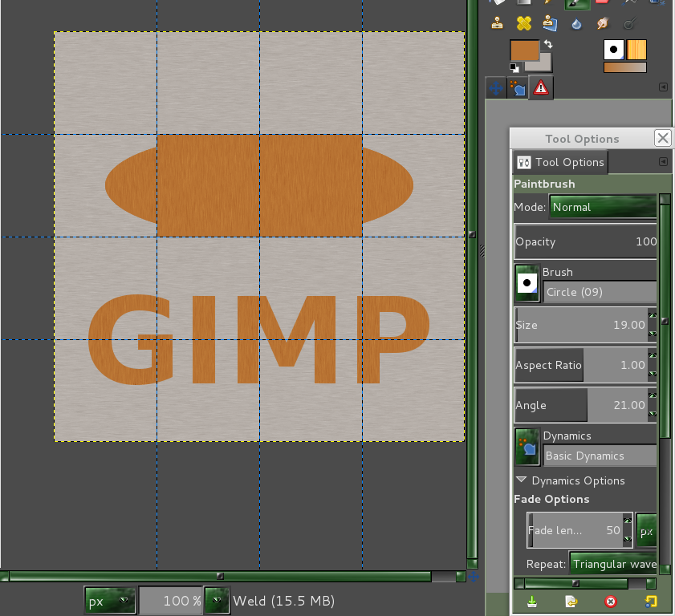Click the Aspect Ratio slider field
Viewport: 675px width, 616px height.
581,365
